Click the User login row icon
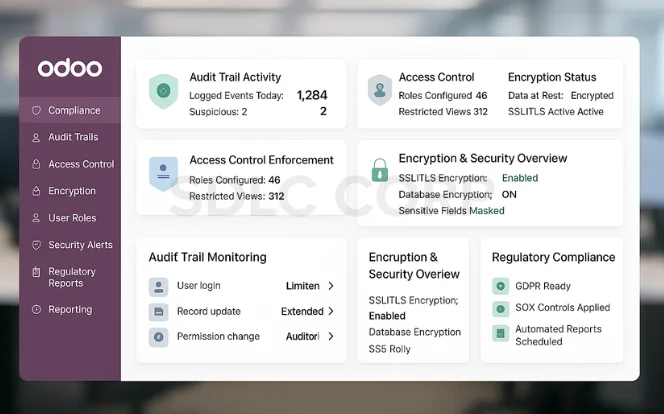 click(158, 287)
